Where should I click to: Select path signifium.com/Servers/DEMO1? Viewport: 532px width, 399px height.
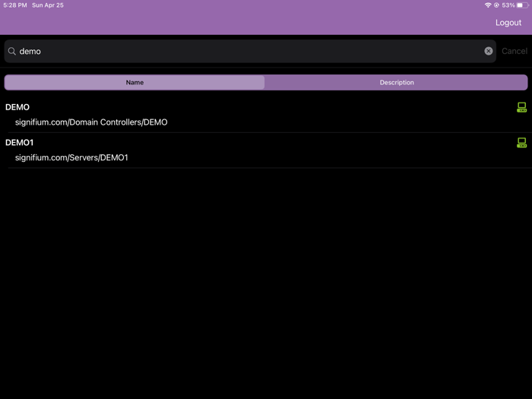71,157
